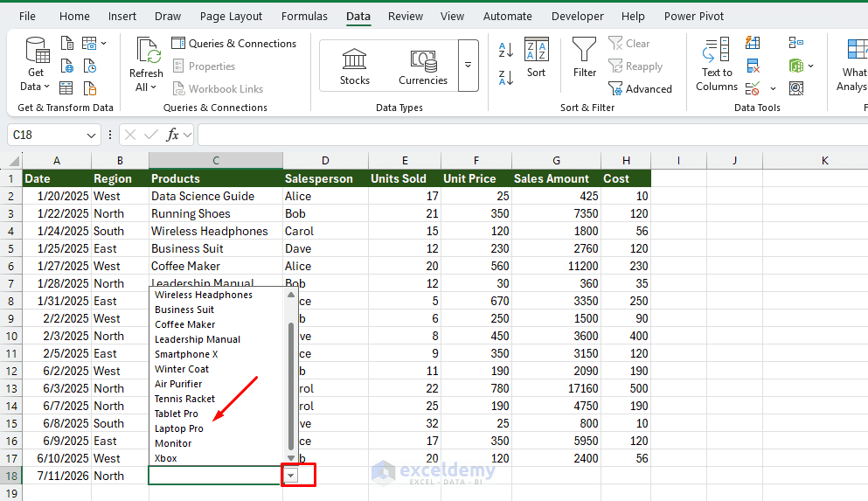Select row 18 header
Image resolution: width=868 pixels, height=501 pixels.
11,476
